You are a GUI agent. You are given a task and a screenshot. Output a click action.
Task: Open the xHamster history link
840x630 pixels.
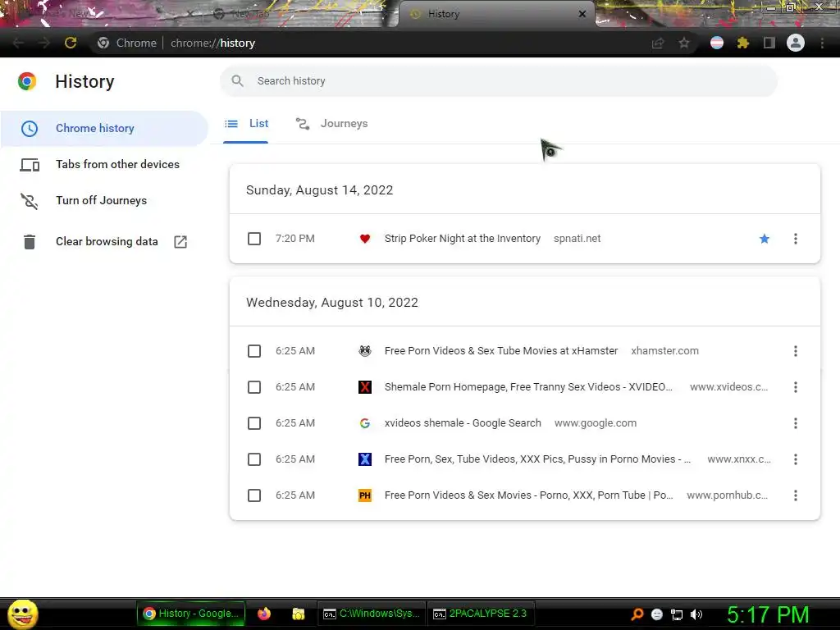click(x=501, y=351)
